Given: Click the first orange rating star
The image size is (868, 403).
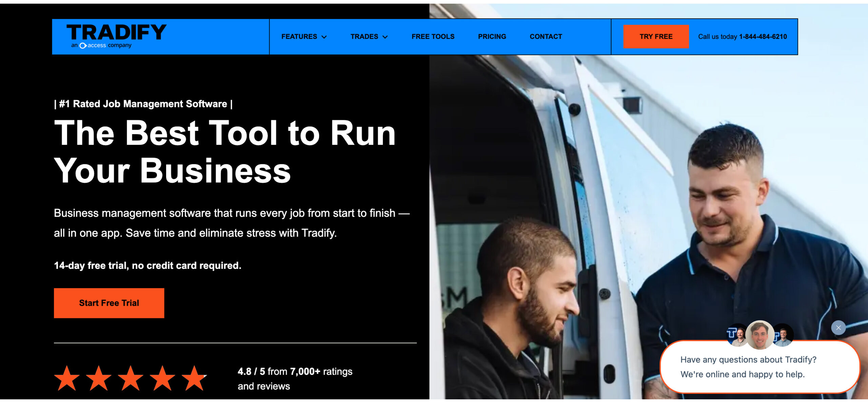Looking at the screenshot, I should pos(67,378).
